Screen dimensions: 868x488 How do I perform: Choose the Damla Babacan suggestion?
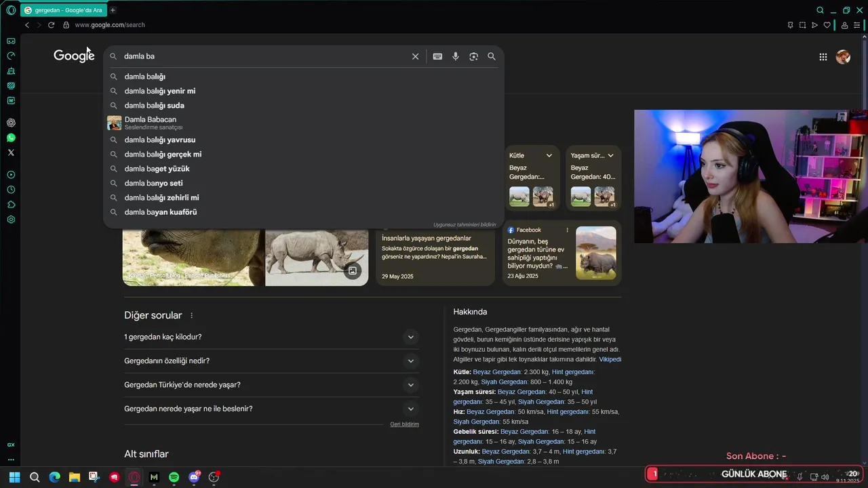tap(304, 123)
